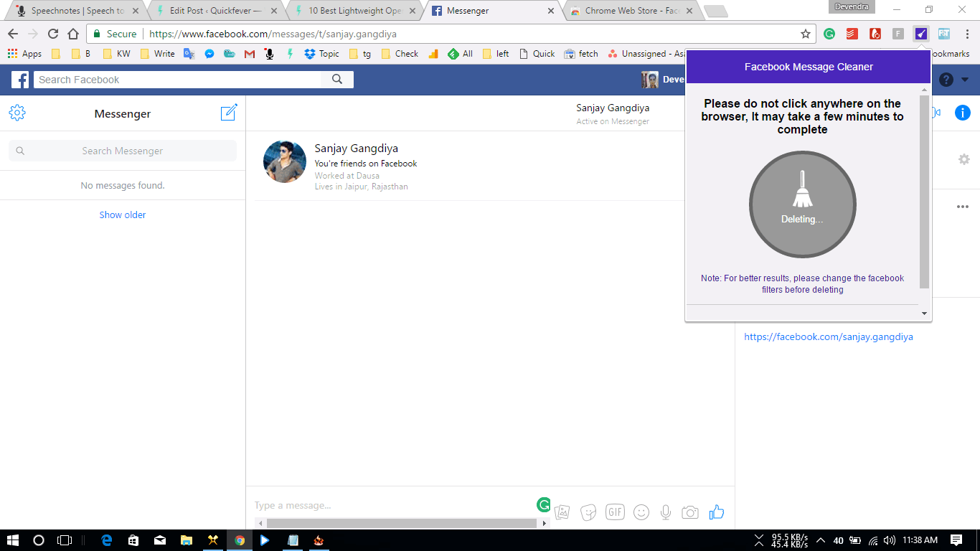Image resolution: width=980 pixels, height=551 pixels.
Task: Open the Quick bookmark
Action: point(537,54)
